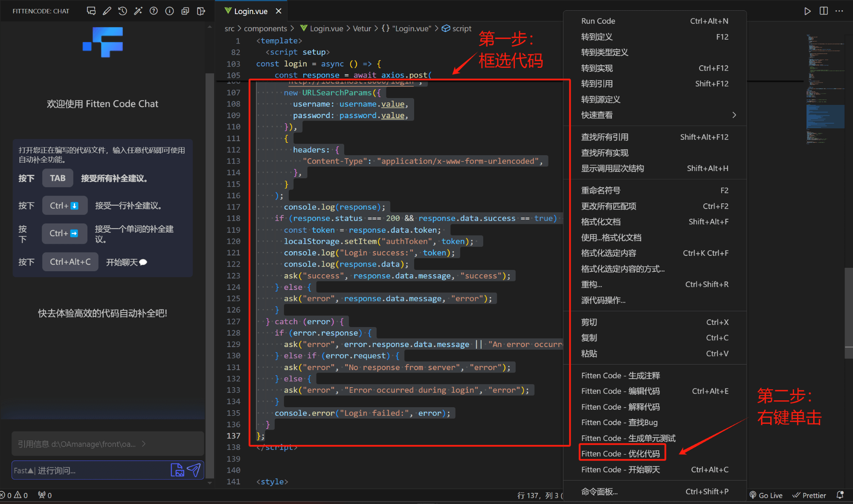
Task: Click the warnings count in status bar
Action: coord(21,495)
